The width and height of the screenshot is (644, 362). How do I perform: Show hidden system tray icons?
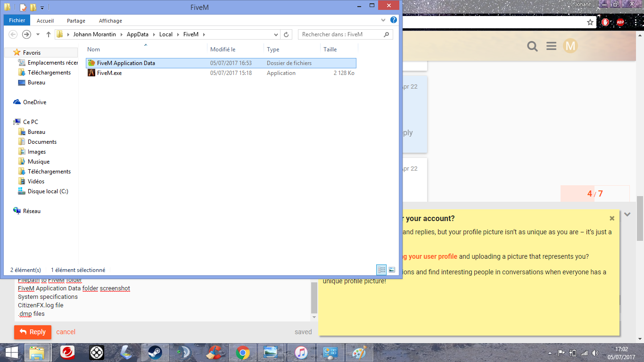click(x=550, y=353)
